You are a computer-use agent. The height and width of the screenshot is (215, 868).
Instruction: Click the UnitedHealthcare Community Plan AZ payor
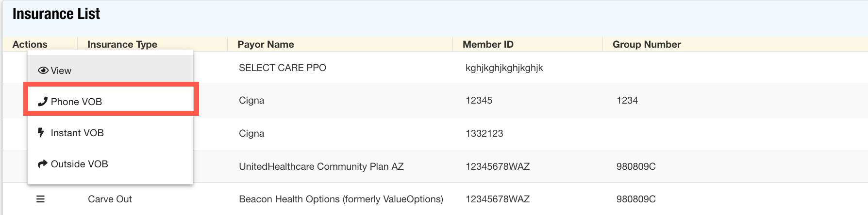click(x=321, y=166)
